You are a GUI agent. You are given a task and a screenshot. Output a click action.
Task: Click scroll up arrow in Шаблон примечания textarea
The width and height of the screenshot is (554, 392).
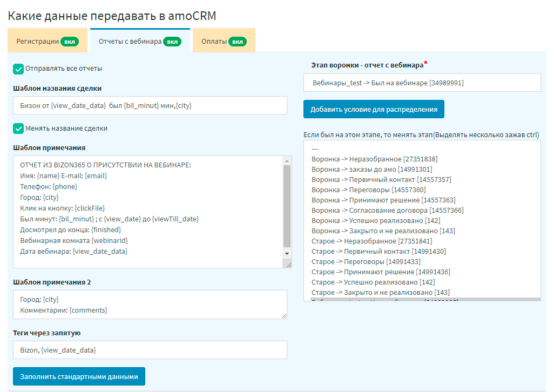click(287, 161)
